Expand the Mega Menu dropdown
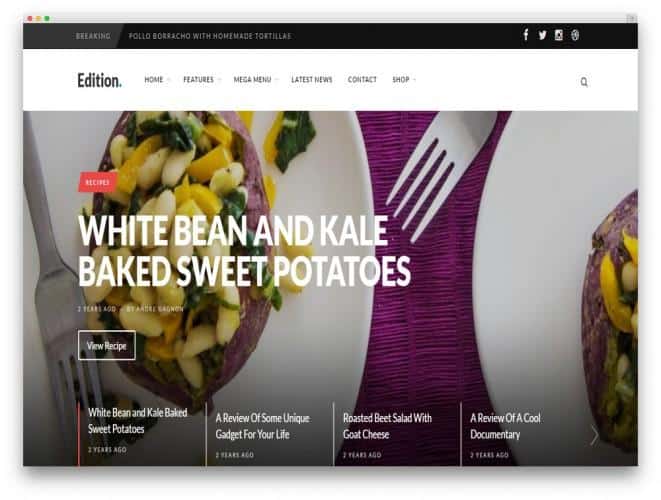Viewport: 661px width, 500px height. [x=255, y=80]
